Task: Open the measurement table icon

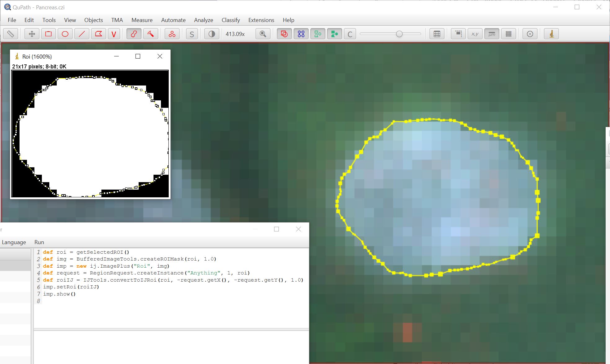Action: (437, 34)
